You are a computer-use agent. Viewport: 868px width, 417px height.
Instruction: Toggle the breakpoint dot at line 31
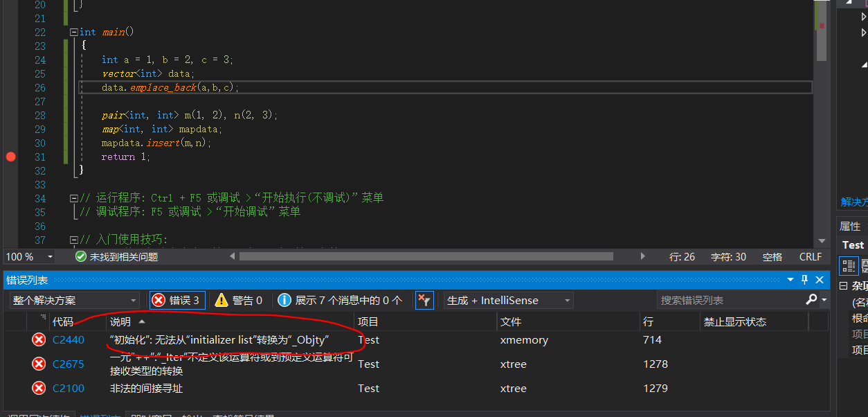pyautogui.click(x=10, y=157)
